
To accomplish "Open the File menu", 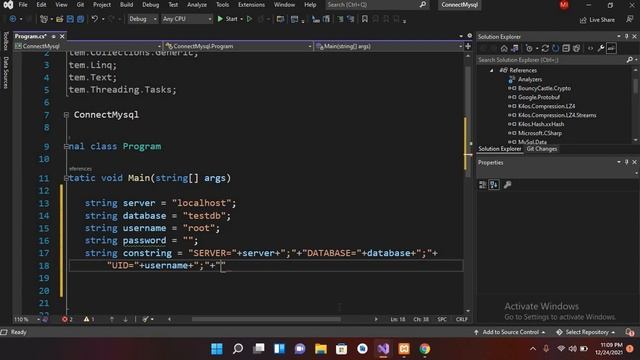I will (23, 4).
